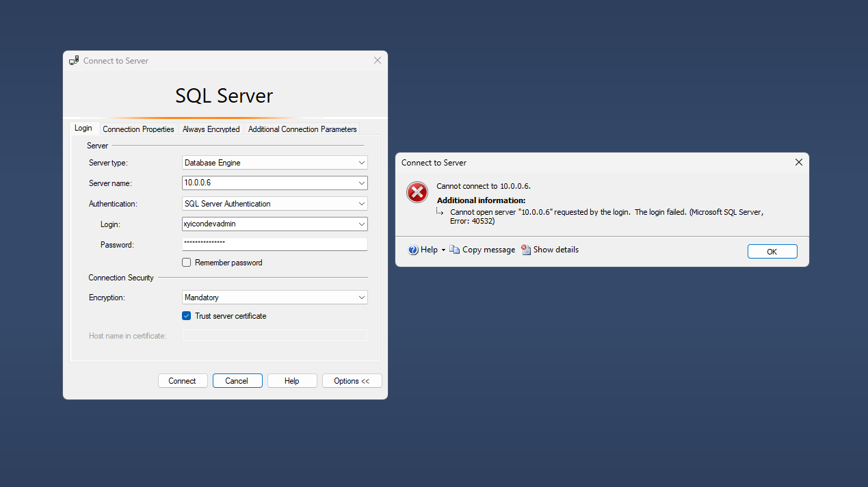Click the Connect to Server title bar icon

74,60
